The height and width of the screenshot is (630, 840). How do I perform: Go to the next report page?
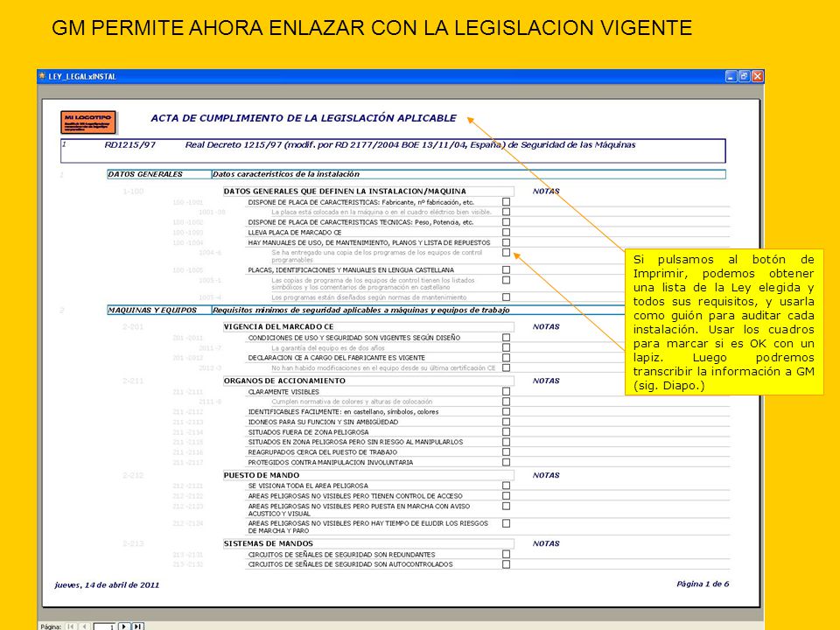coord(124,626)
